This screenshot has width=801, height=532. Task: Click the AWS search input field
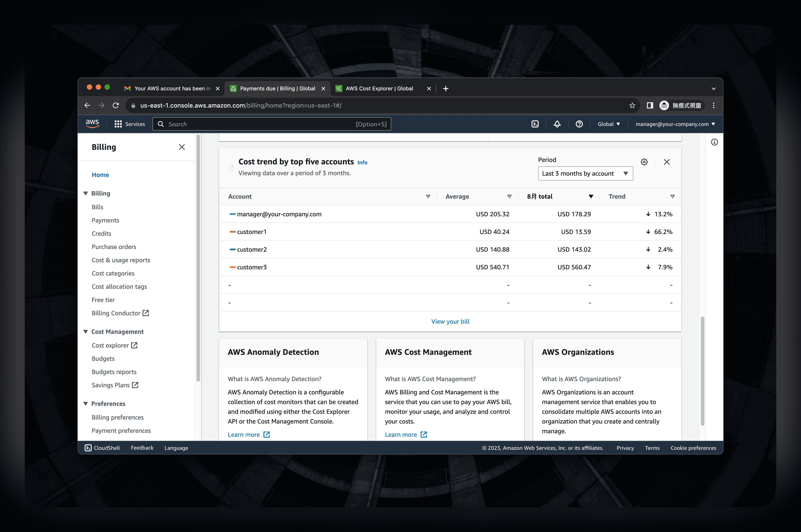point(271,124)
